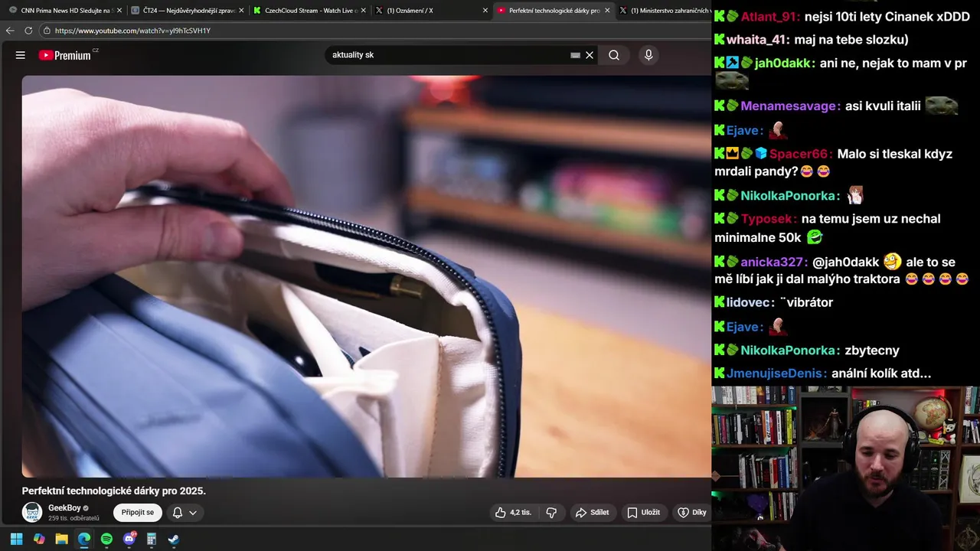Viewport: 980px width, 551px height.
Task: Share the video via Sdílet
Action: 592,513
